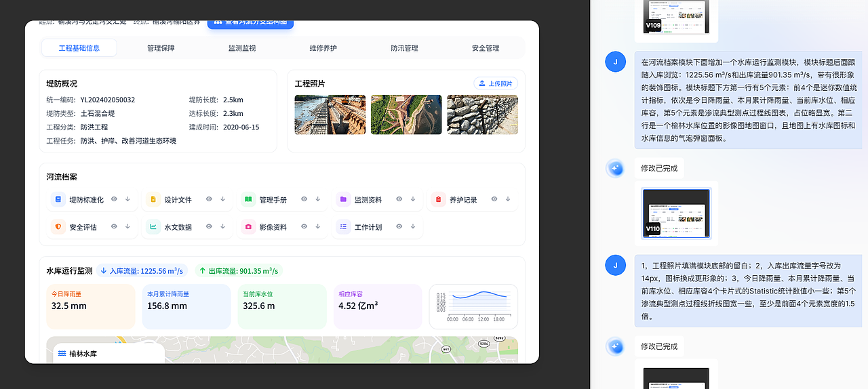Preview 工作计划 with eye icon

coord(399,226)
